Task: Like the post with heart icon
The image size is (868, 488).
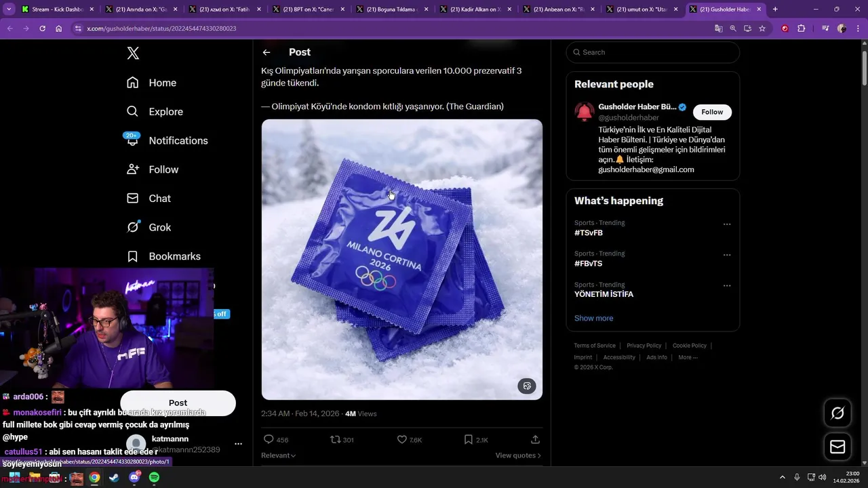Action: pyautogui.click(x=402, y=439)
